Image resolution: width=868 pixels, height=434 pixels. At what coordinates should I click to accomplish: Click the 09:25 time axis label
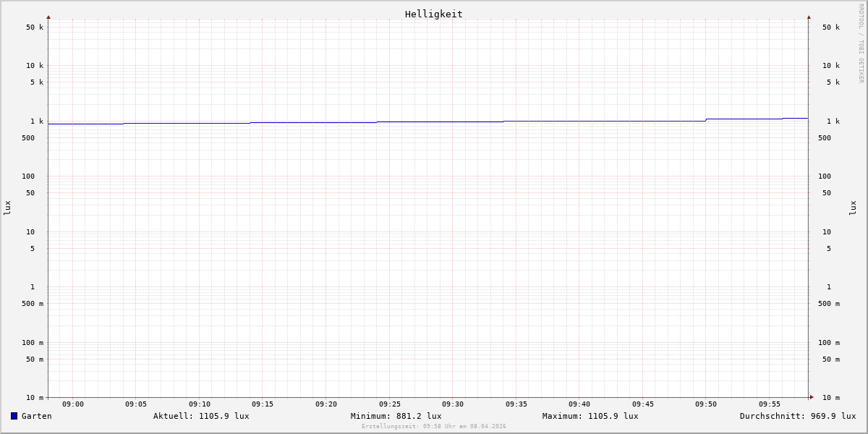(390, 404)
